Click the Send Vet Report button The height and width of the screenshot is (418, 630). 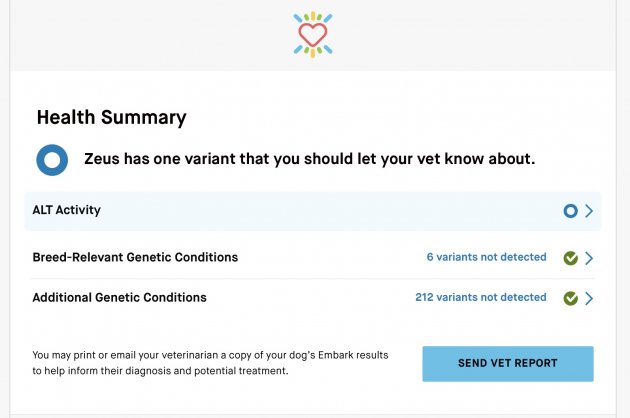pos(508,364)
